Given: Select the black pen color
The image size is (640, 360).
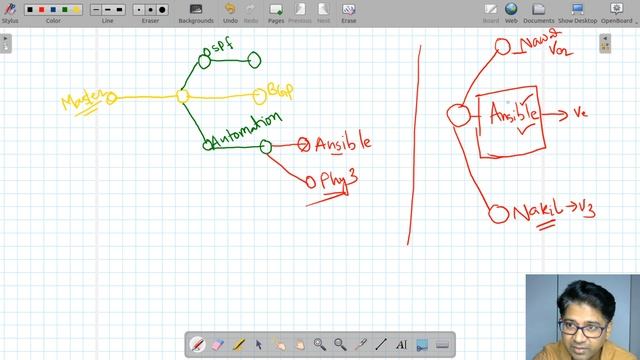Looking at the screenshot, I should [x=30, y=9].
